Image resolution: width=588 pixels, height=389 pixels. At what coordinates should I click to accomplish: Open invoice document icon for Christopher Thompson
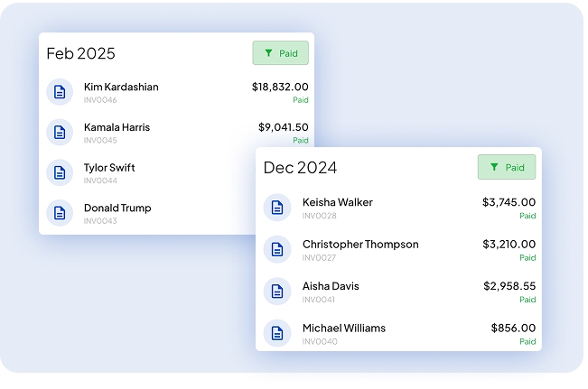tap(277, 249)
